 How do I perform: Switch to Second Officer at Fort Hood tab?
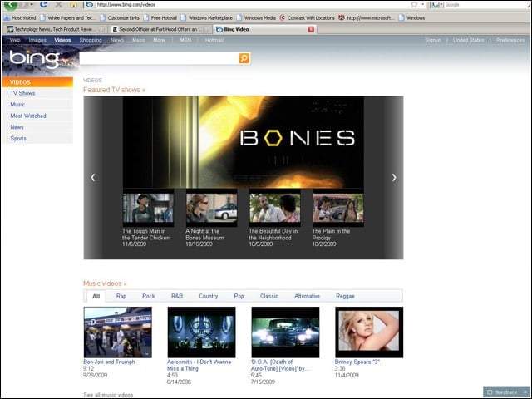[x=160, y=30]
